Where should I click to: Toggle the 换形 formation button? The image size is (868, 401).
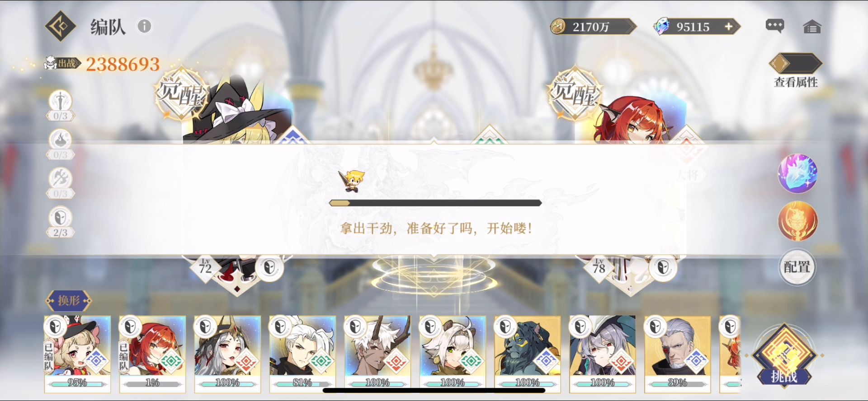pos(68,300)
